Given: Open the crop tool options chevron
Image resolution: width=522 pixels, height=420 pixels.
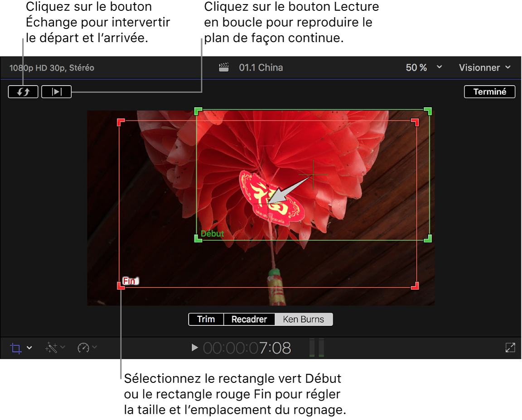Looking at the screenshot, I should (29, 348).
